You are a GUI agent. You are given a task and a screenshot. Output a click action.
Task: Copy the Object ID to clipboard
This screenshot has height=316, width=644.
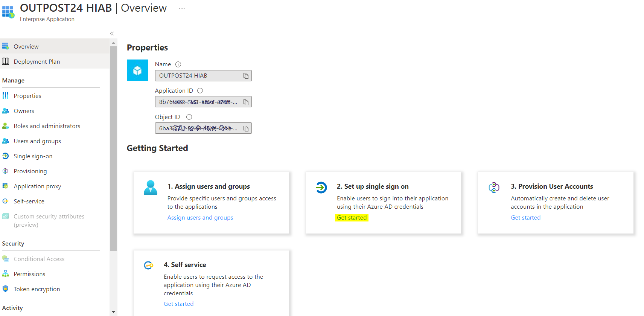246,129
